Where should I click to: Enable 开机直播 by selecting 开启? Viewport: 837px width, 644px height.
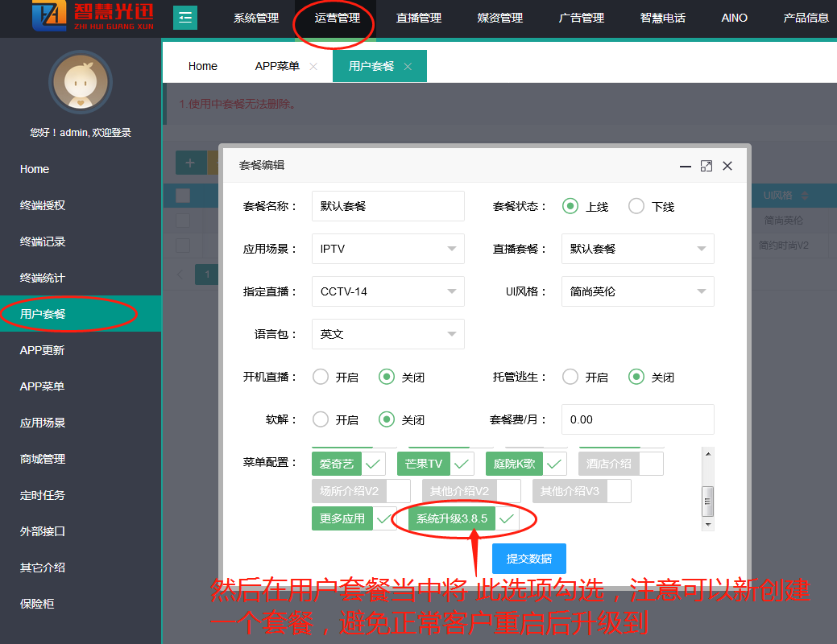321,377
